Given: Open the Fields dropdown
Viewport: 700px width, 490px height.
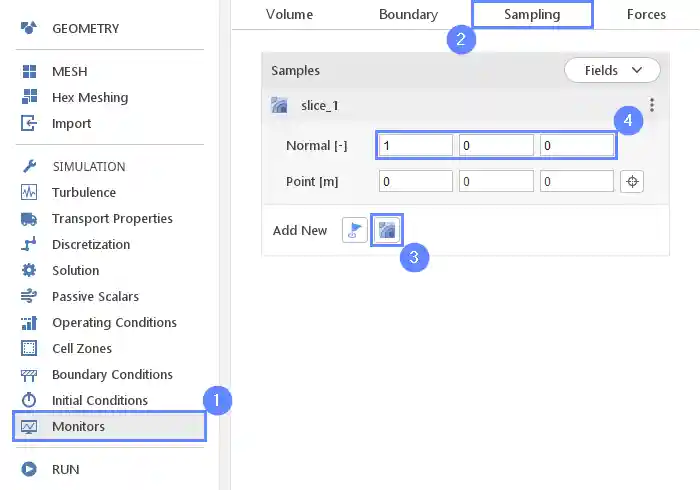Looking at the screenshot, I should (x=612, y=70).
